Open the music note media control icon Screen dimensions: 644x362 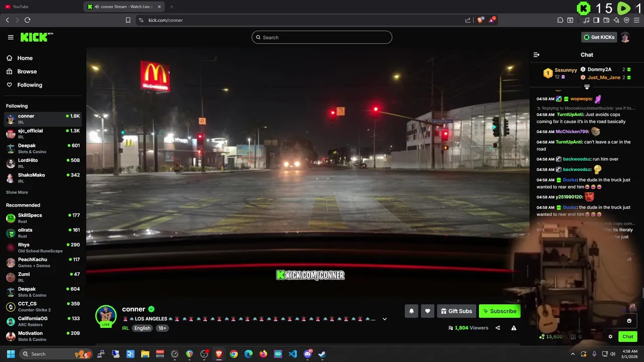click(586, 20)
